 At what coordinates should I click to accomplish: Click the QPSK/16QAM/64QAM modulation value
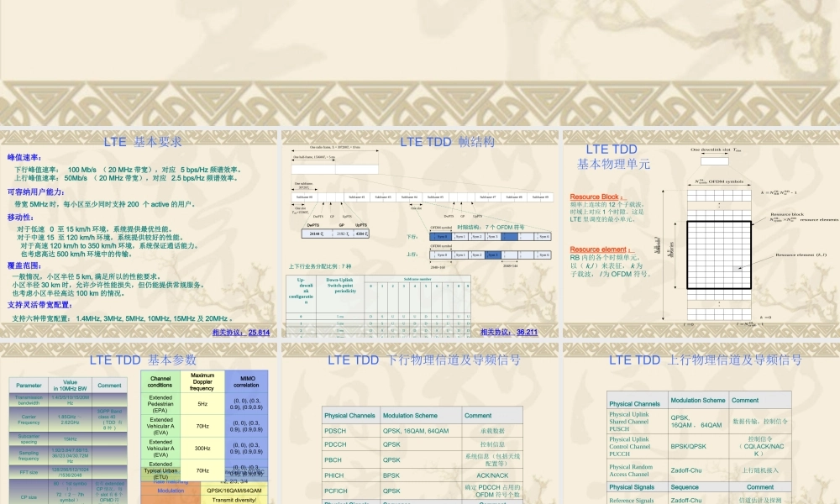point(234,491)
